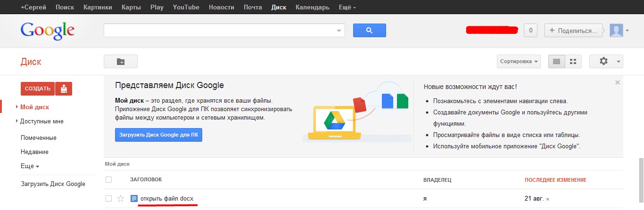Expand the Еще list in the sidebar
Image resolution: width=644 pixels, height=210 pixels.
(x=30, y=166)
